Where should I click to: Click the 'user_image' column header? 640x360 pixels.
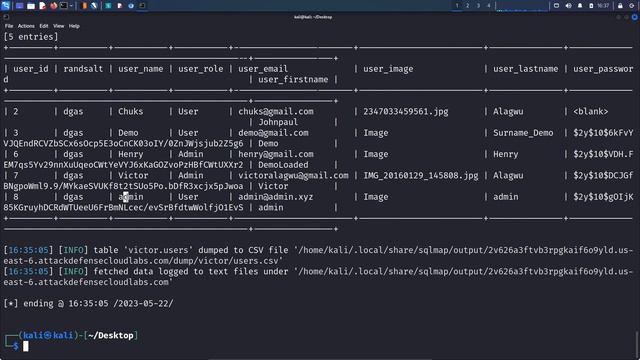coord(388,69)
